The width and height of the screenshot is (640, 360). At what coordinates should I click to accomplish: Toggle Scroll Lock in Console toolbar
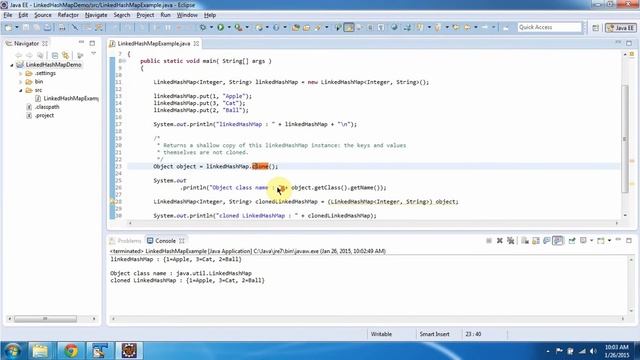pyautogui.click(x=536, y=241)
